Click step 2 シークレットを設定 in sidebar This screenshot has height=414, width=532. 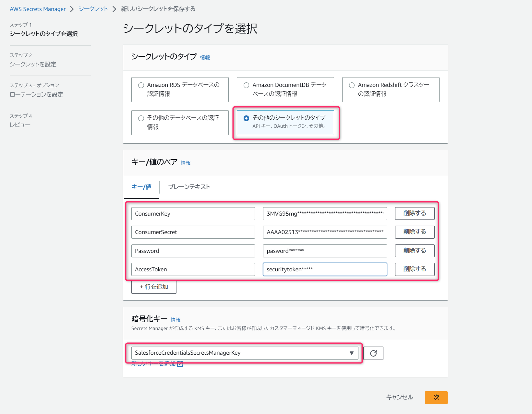coord(33,64)
